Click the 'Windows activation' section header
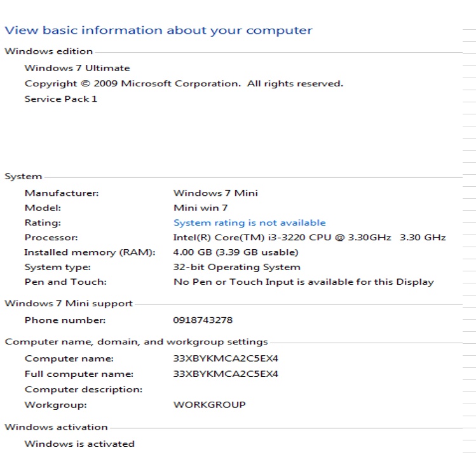This screenshot has height=476, width=476. (x=56, y=427)
